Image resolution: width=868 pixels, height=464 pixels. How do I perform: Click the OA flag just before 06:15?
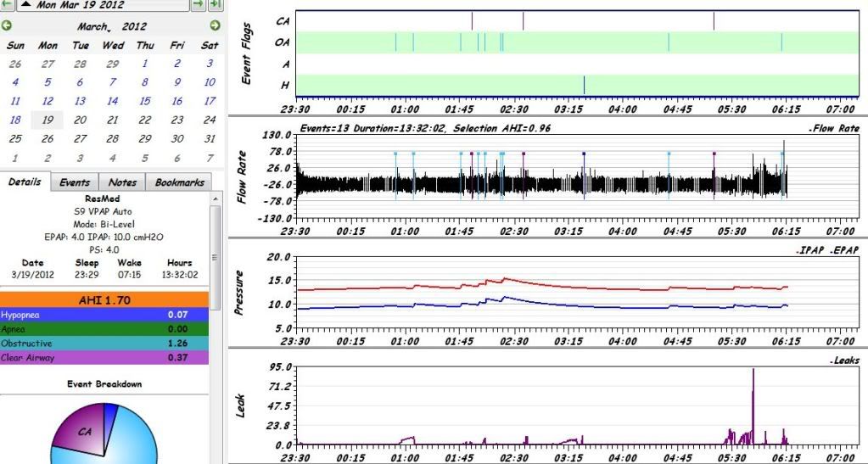[x=781, y=42]
